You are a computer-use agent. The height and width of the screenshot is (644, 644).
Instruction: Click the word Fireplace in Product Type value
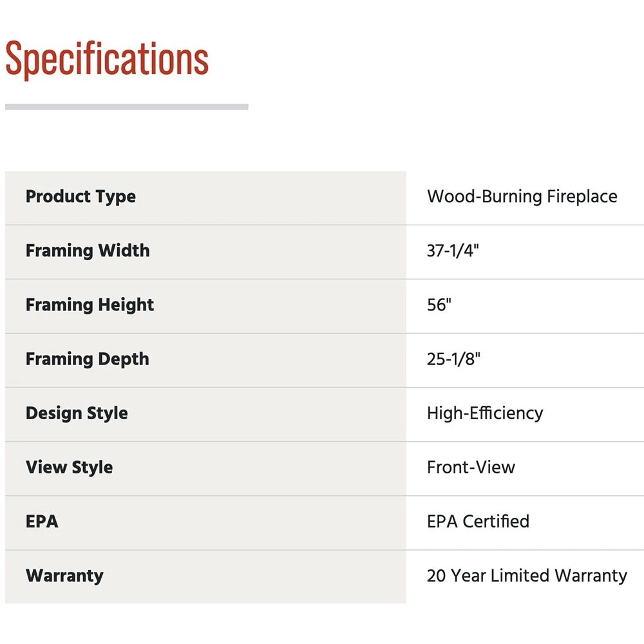click(582, 196)
